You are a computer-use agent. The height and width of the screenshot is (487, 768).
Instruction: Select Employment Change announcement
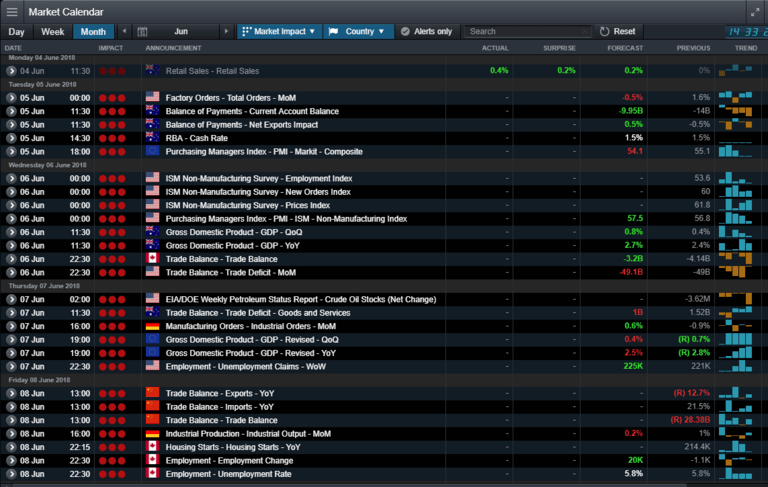[229, 461]
